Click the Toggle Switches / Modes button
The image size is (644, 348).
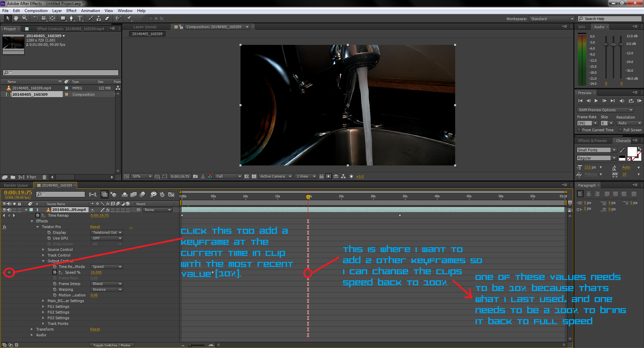[112, 345]
